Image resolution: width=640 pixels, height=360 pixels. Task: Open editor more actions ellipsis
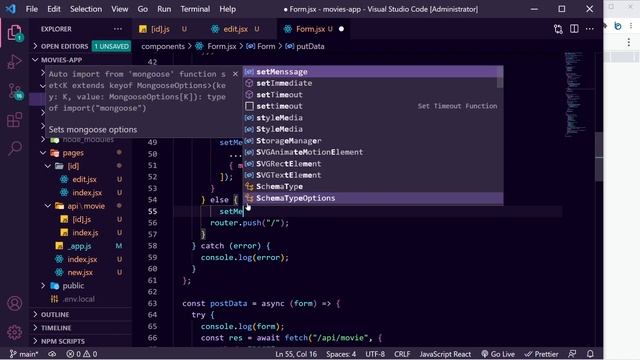click(x=590, y=29)
